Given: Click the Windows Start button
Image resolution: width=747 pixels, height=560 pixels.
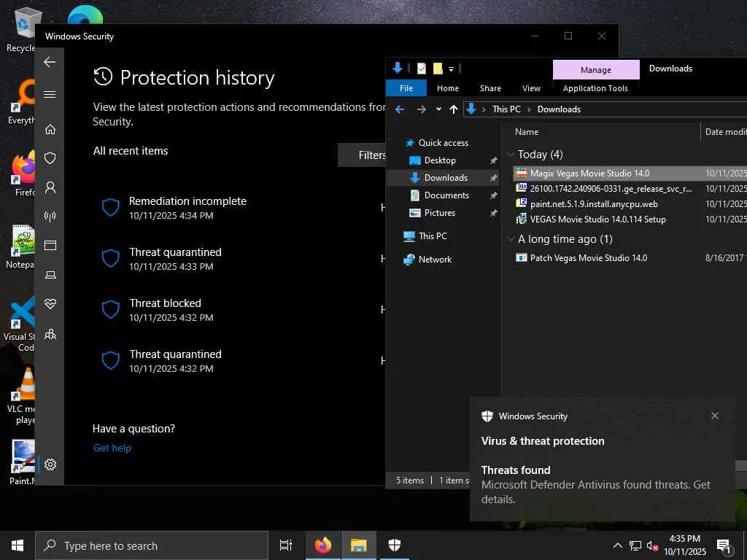Looking at the screenshot, I should tap(18, 545).
